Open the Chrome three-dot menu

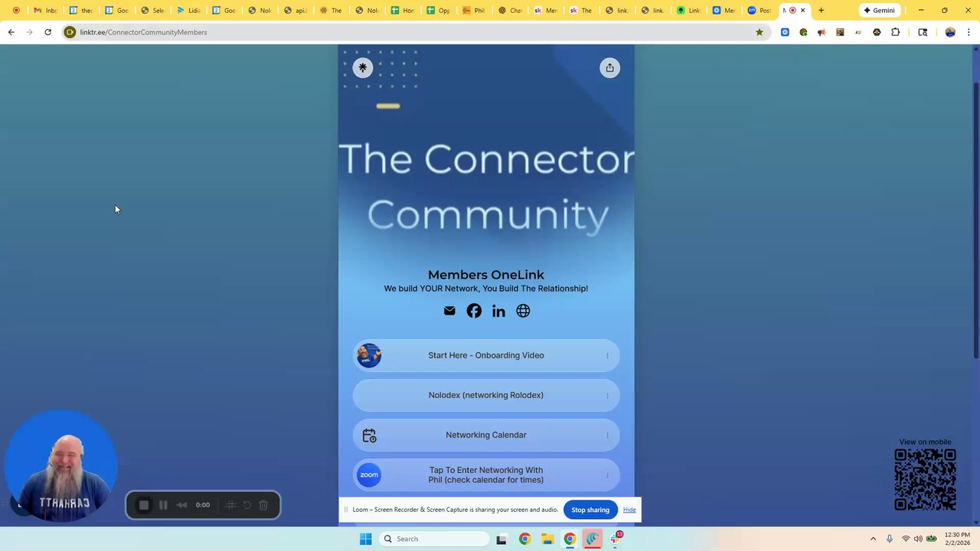tap(969, 32)
